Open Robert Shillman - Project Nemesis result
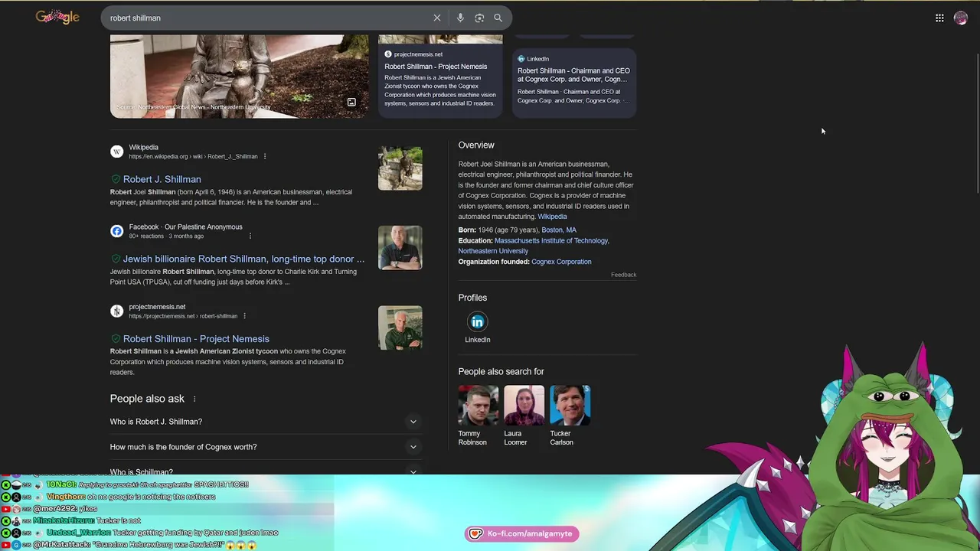 [x=196, y=338]
